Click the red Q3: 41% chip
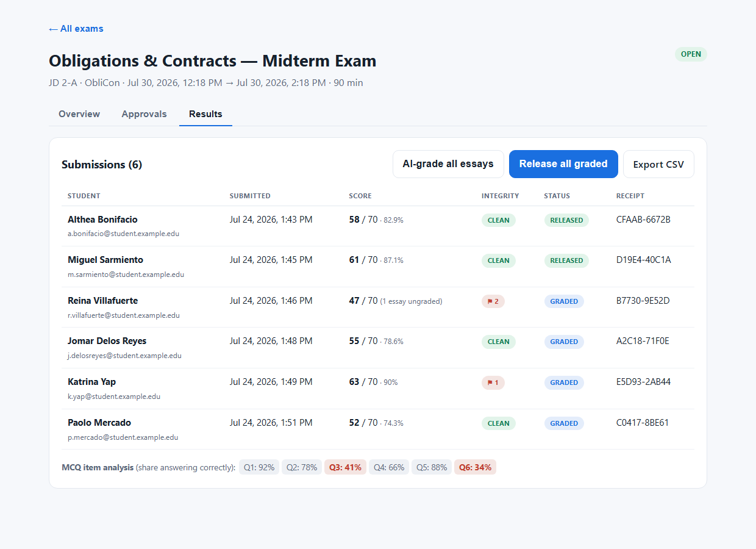This screenshot has width=756, height=549. tap(345, 467)
